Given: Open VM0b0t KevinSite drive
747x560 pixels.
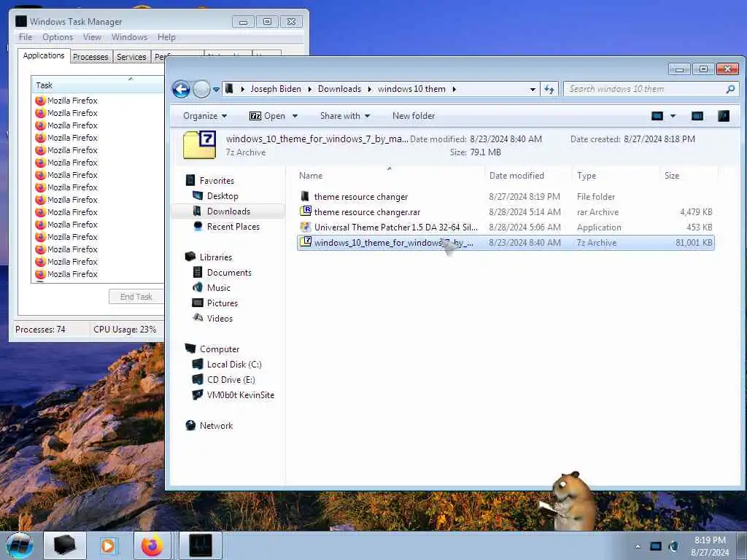Looking at the screenshot, I should click(x=241, y=394).
